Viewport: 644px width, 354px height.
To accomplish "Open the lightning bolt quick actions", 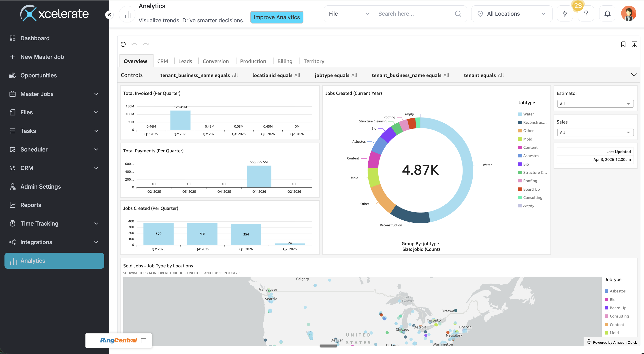I will (565, 13).
